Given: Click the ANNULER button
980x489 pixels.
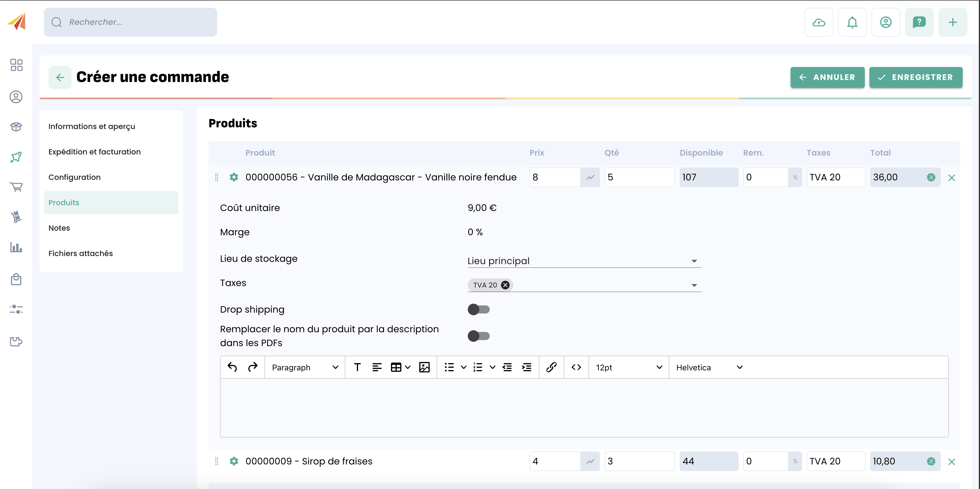Looking at the screenshot, I should (x=827, y=77).
